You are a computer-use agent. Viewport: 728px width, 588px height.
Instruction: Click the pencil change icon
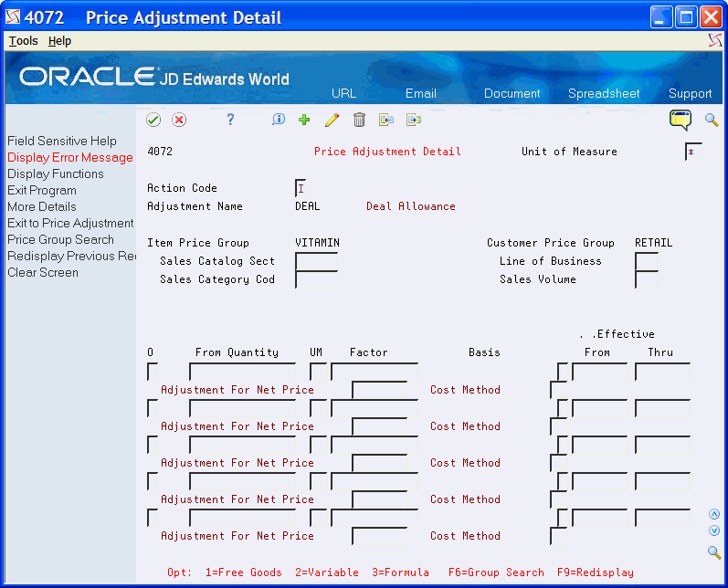point(332,120)
